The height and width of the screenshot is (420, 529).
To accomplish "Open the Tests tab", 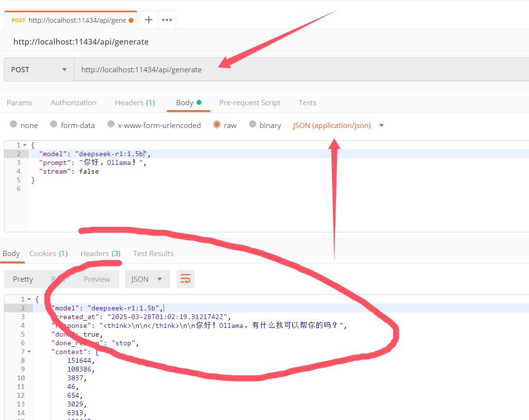I will 307,102.
